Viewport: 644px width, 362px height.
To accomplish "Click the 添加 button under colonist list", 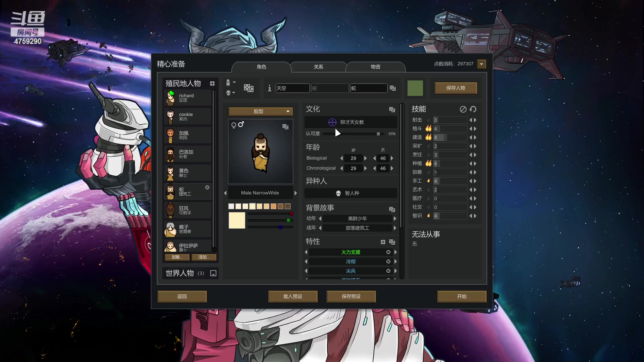I will 204,257.
